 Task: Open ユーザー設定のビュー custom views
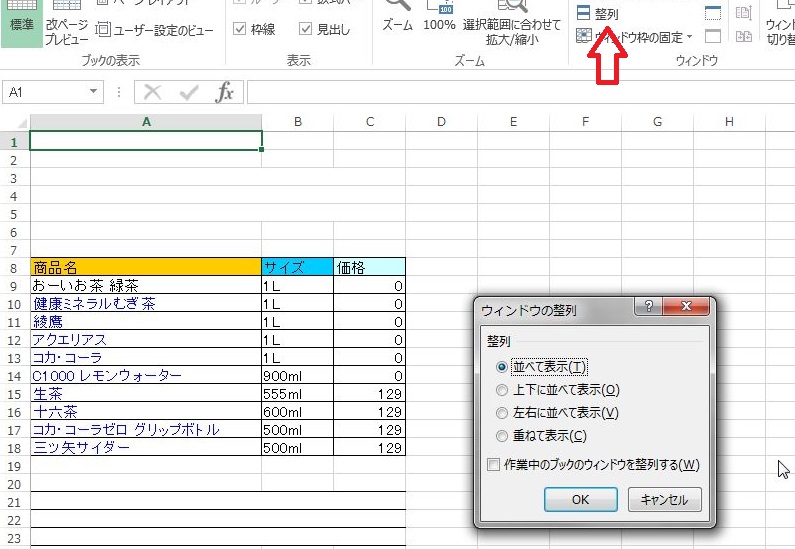[155, 30]
